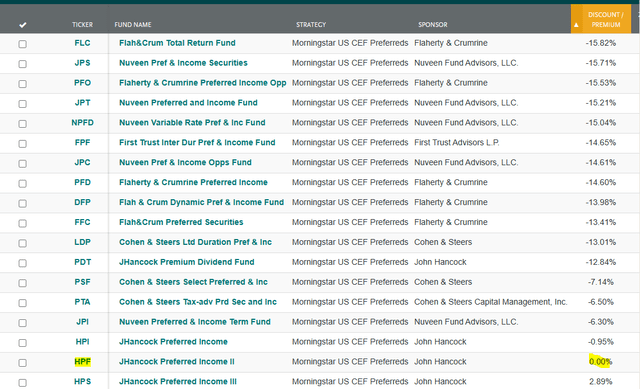Check the box for PFD row

click(x=22, y=183)
